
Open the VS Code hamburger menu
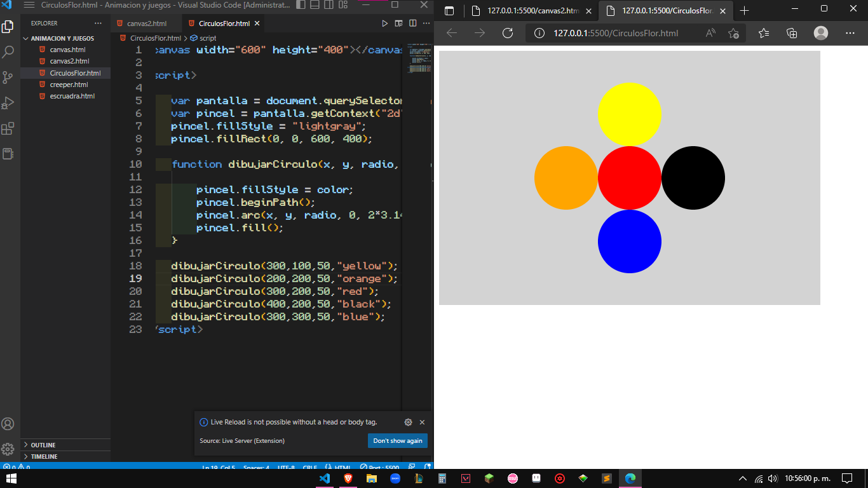(29, 5)
